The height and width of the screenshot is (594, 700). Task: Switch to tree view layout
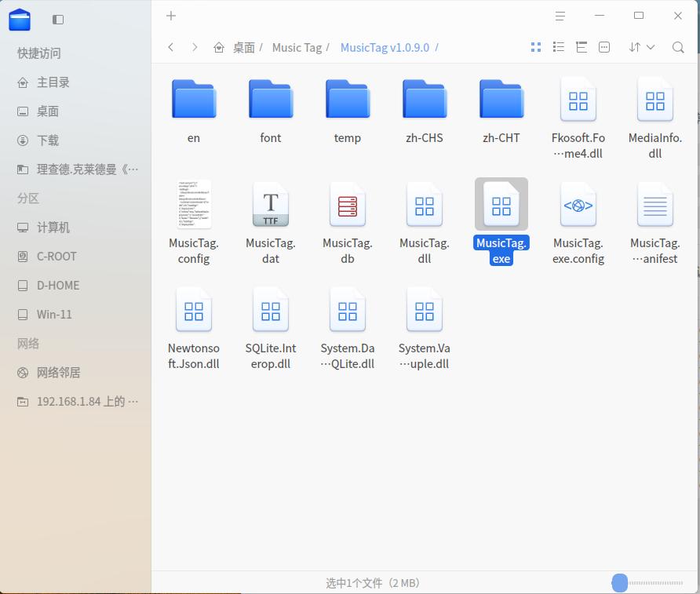pos(582,47)
